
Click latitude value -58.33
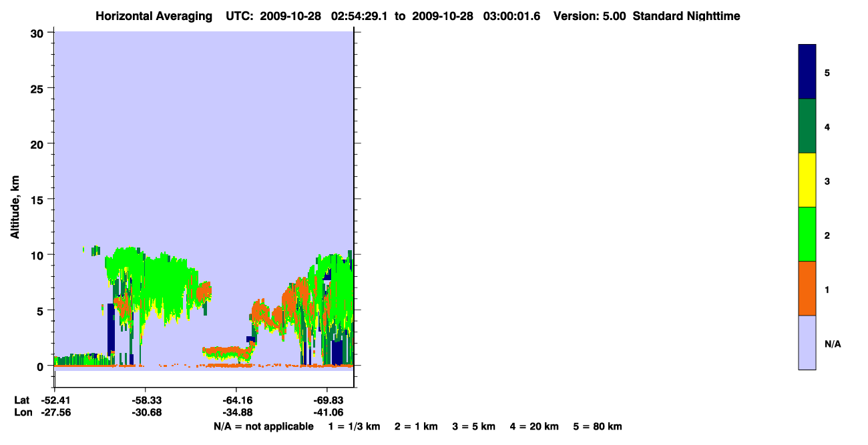(146, 400)
